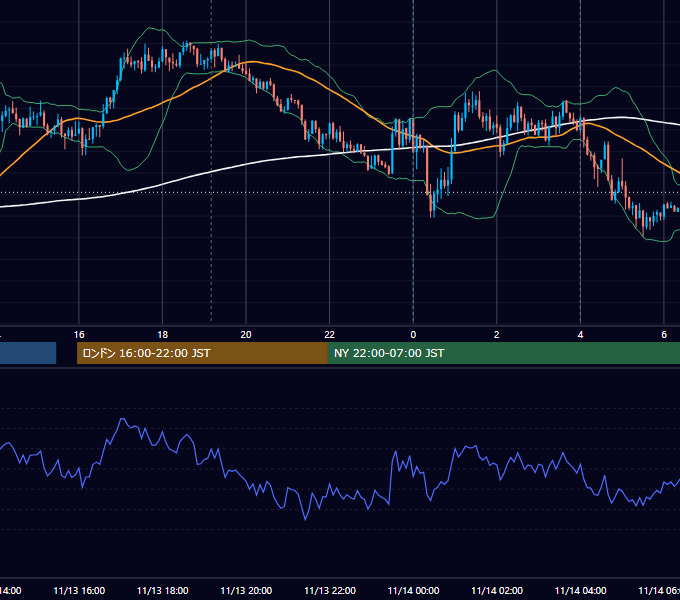Click the "11/13 16:00" bottom date label
680x600 pixels.
[79, 591]
